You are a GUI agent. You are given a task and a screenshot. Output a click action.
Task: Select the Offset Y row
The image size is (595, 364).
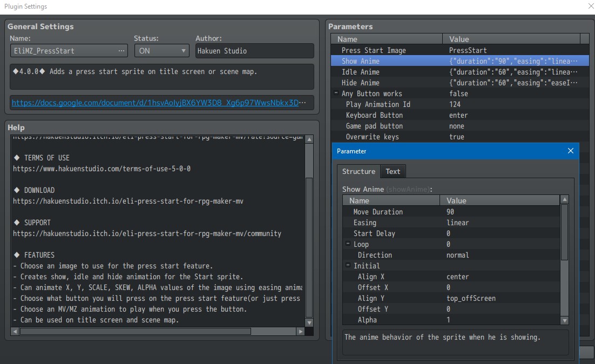pos(451,309)
